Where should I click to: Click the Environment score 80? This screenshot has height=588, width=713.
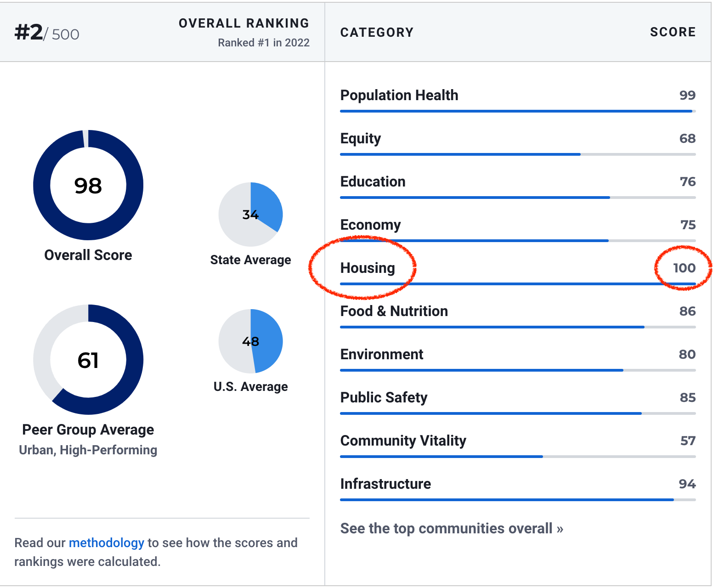pos(687,354)
